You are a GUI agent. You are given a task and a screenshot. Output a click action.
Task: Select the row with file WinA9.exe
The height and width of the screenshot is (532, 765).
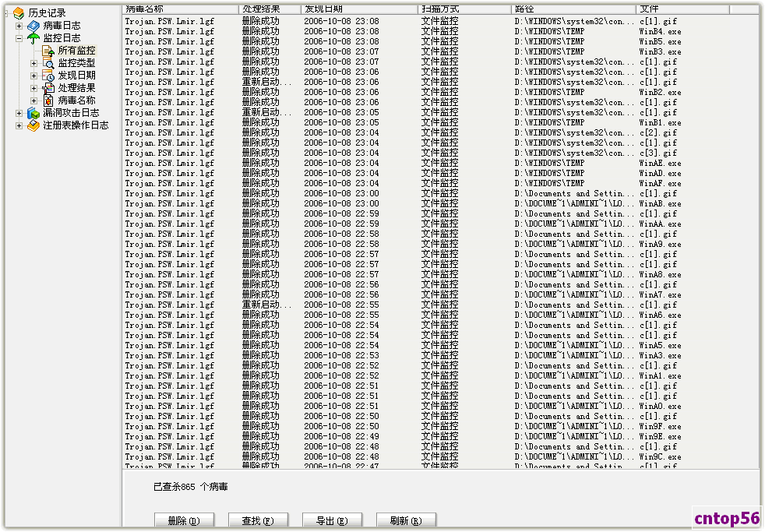click(x=441, y=245)
